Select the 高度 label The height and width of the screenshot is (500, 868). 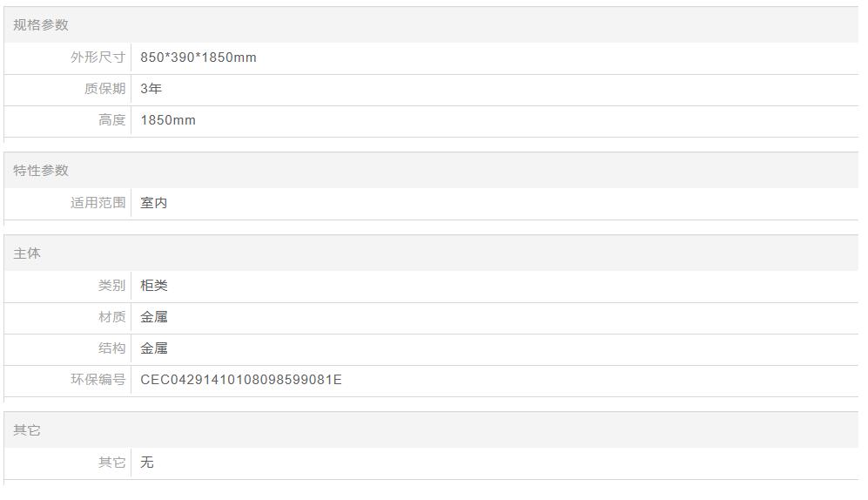tap(111, 120)
